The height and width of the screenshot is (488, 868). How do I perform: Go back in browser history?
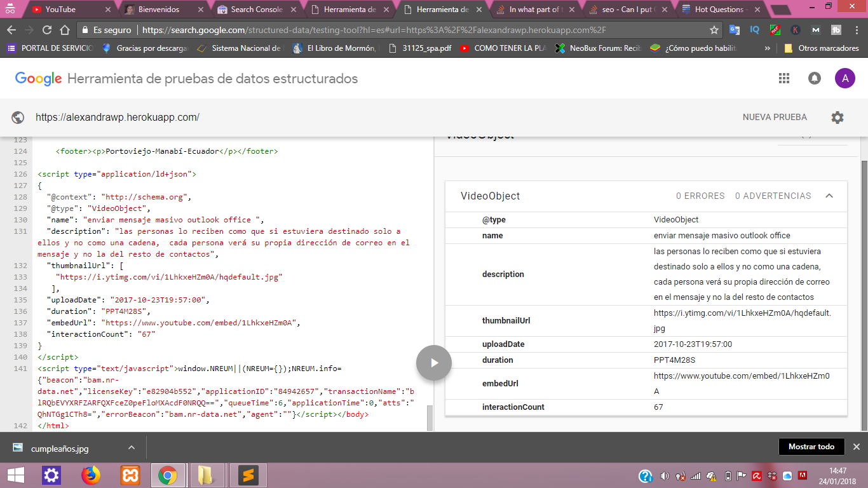[x=11, y=30]
